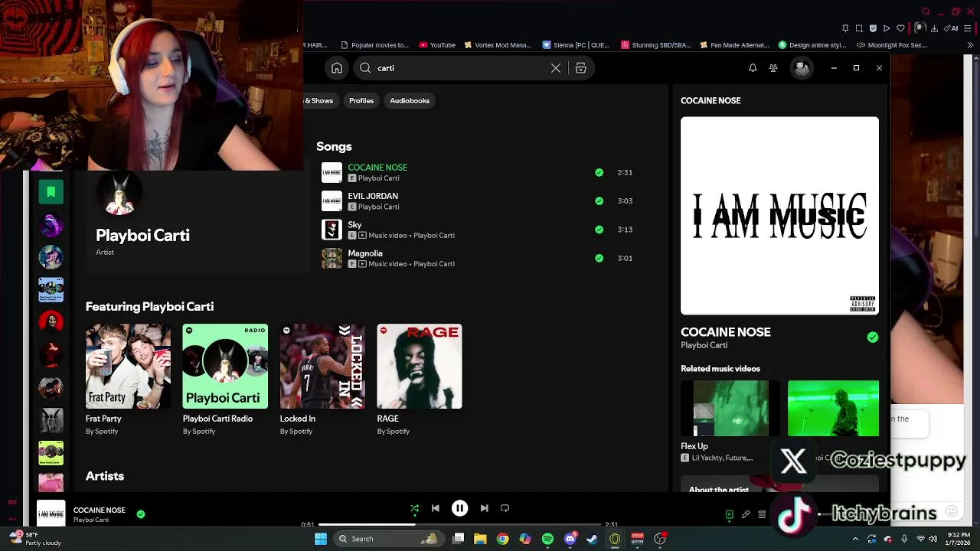Open 'Vortex Mod Mana...' bookmark
Screen dimensions: 980x551
point(498,45)
